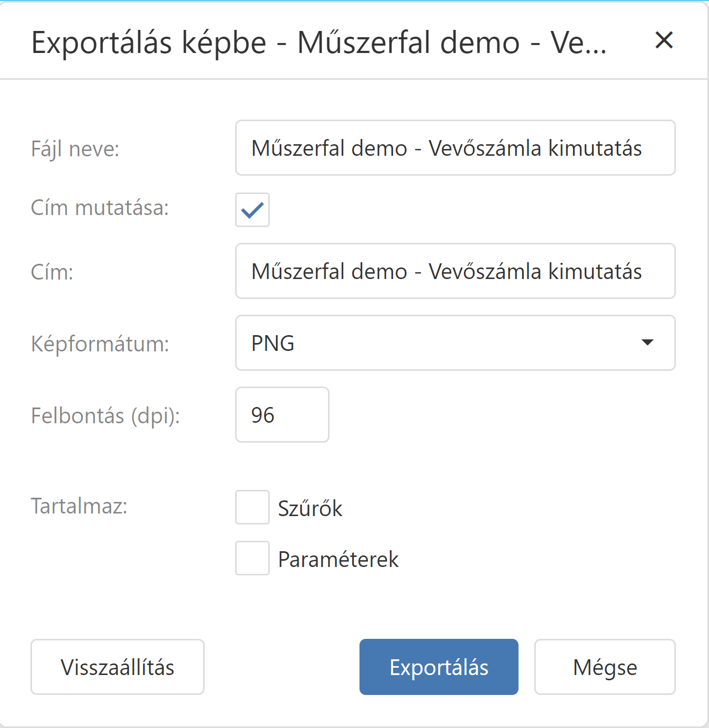Viewport: 709px width, 728px height.
Task: Click the Tartalmaz label
Action: coord(79,506)
